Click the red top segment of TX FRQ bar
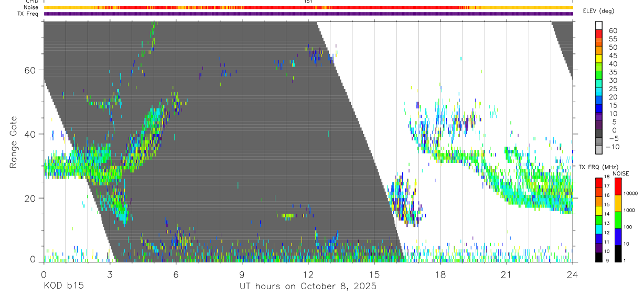Screen dimensions: 644x297 click(x=598, y=182)
